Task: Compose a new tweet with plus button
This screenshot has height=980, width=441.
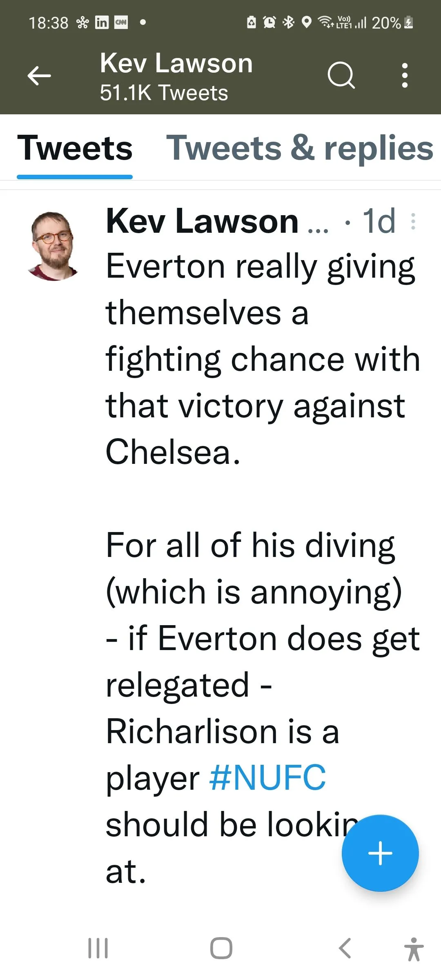Action: pyautogui.click(x=380, y=853)
